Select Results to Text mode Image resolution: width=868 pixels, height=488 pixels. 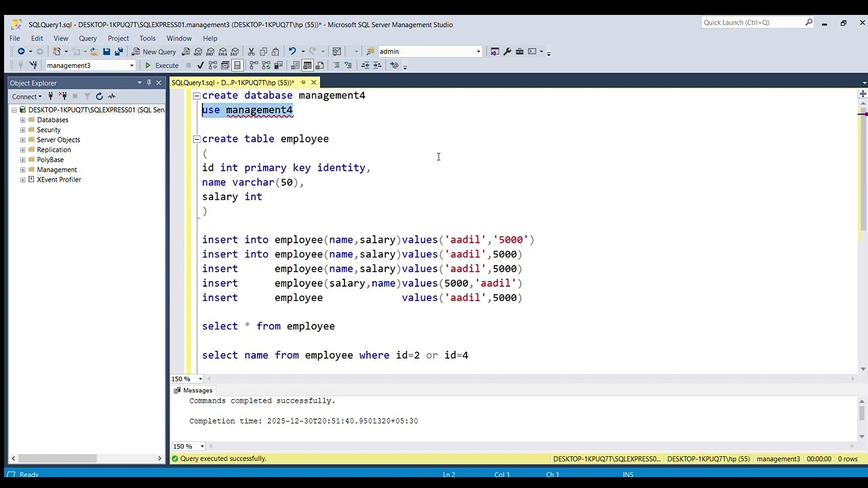click(295, 66)
